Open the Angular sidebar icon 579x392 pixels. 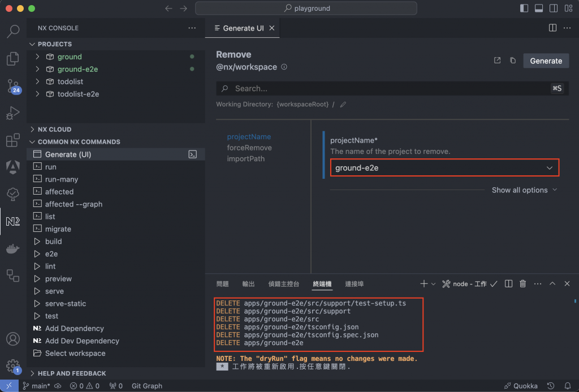coord(13,167)
